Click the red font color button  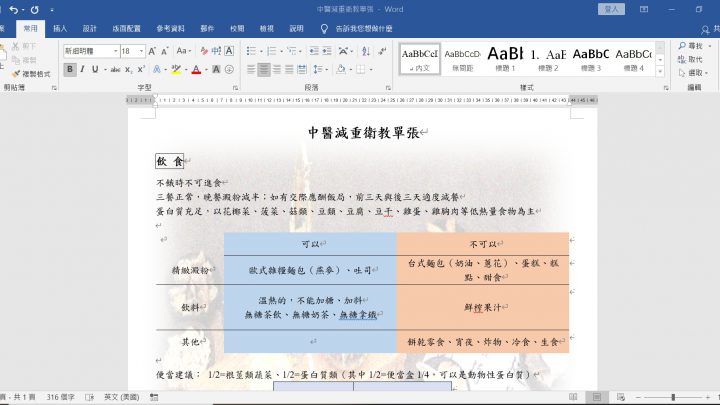tap(195, 70)
